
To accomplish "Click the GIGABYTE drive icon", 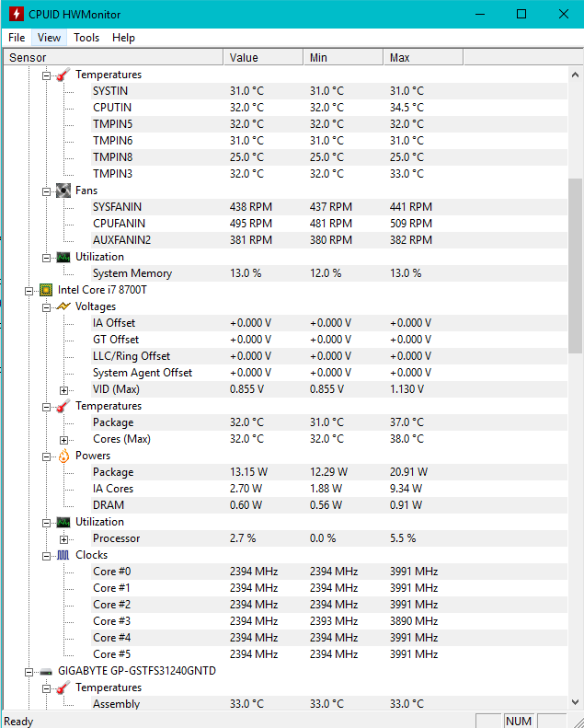I will tap(46, 671).
